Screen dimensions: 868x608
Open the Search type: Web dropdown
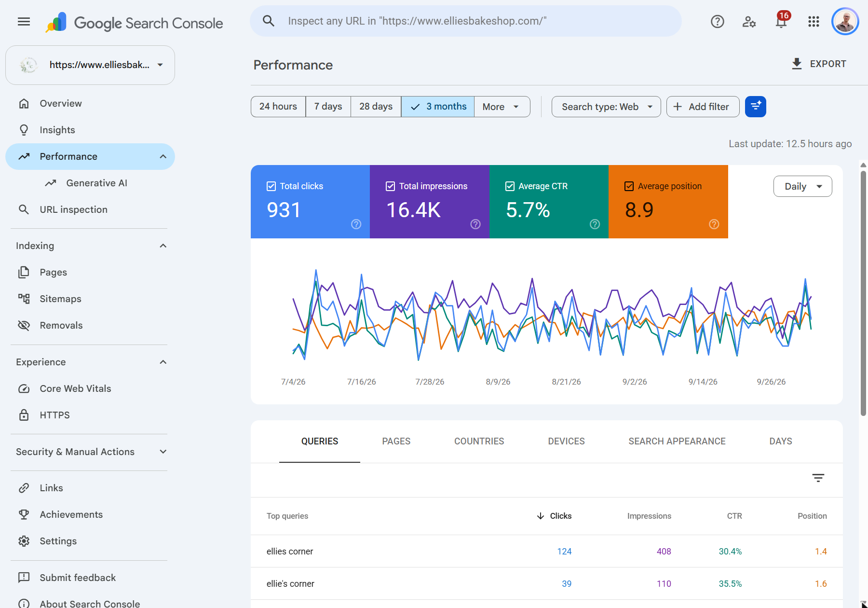point(606,107)
